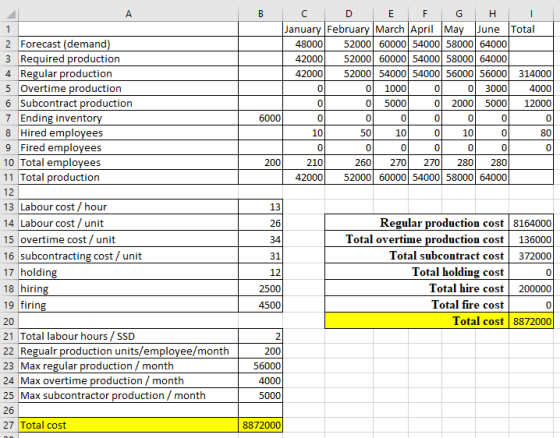Click total subcontract cost value 372000

coord(531,256)
